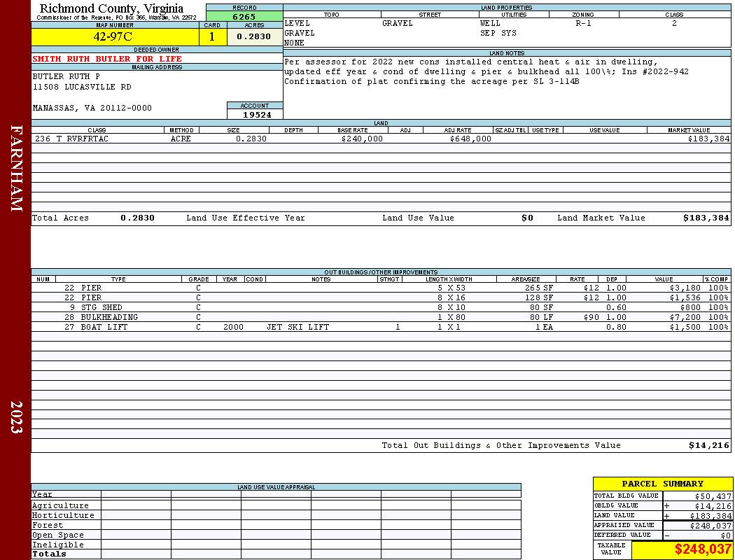
Task: Click shed value $800
Action: pyautogui.click(x=690, y=308)
